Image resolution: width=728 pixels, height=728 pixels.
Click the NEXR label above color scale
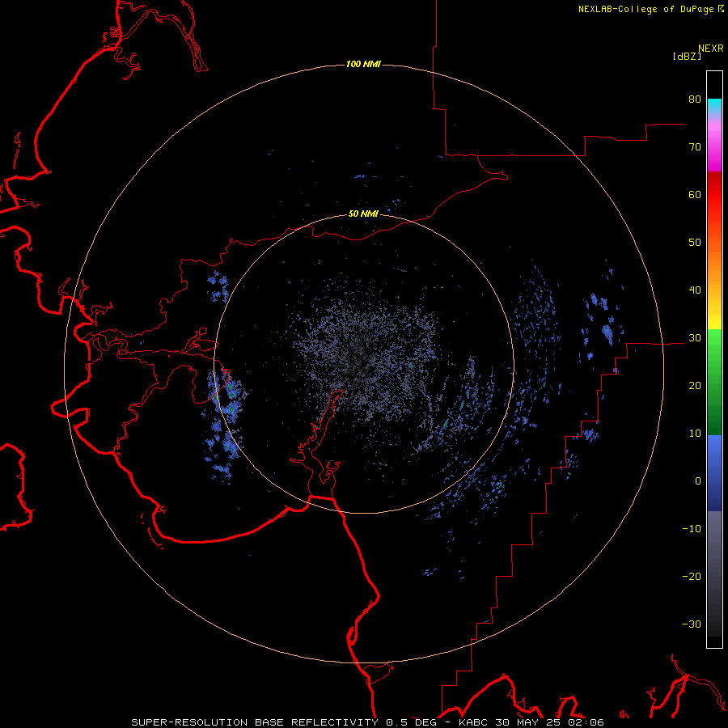(x=711, y=49)
